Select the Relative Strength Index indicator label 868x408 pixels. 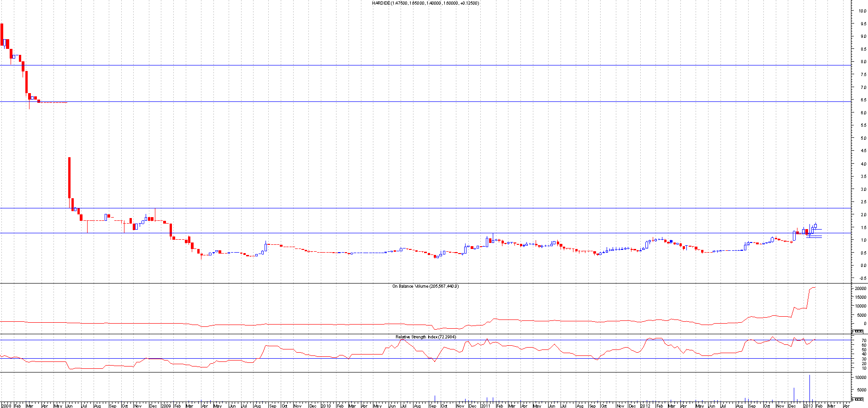(x=425, y=337)
